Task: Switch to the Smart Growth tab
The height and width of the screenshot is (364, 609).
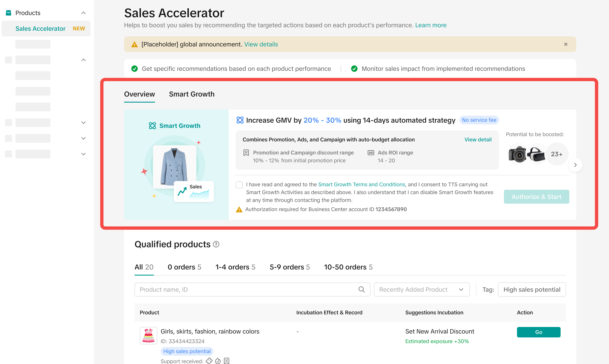Action: coord(191,94)
